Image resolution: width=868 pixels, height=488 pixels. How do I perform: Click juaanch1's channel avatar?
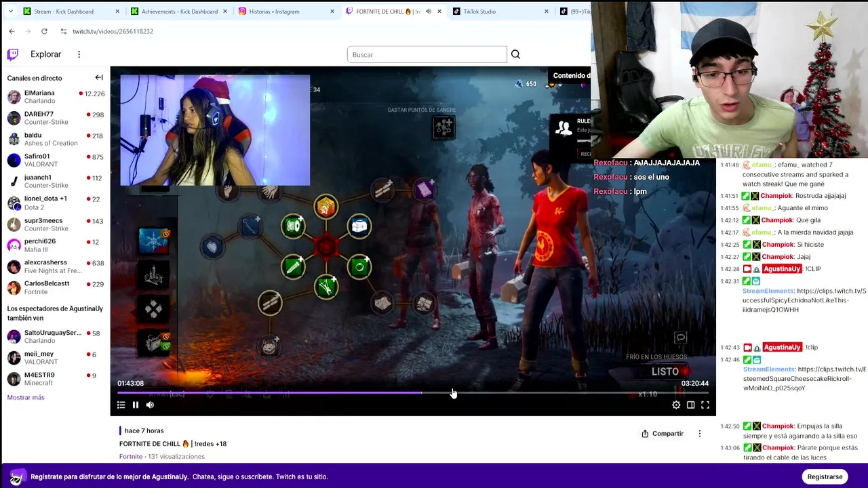(x=14, y=181)
